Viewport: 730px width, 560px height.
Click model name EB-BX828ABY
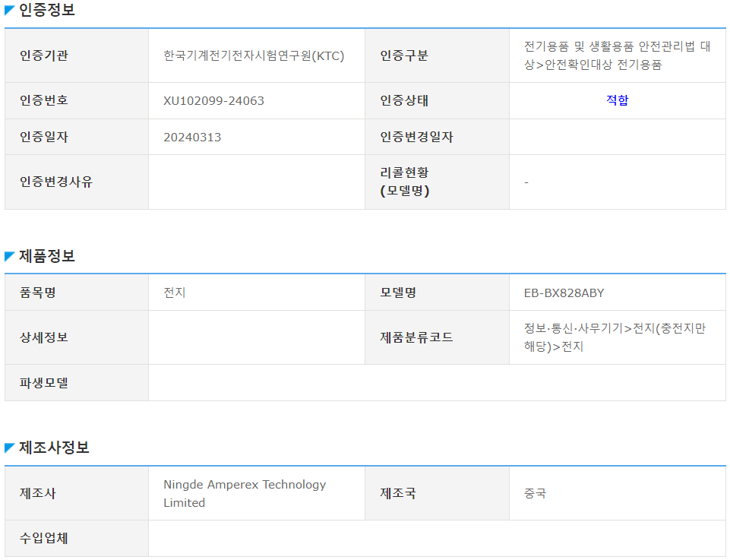(564, 293)
